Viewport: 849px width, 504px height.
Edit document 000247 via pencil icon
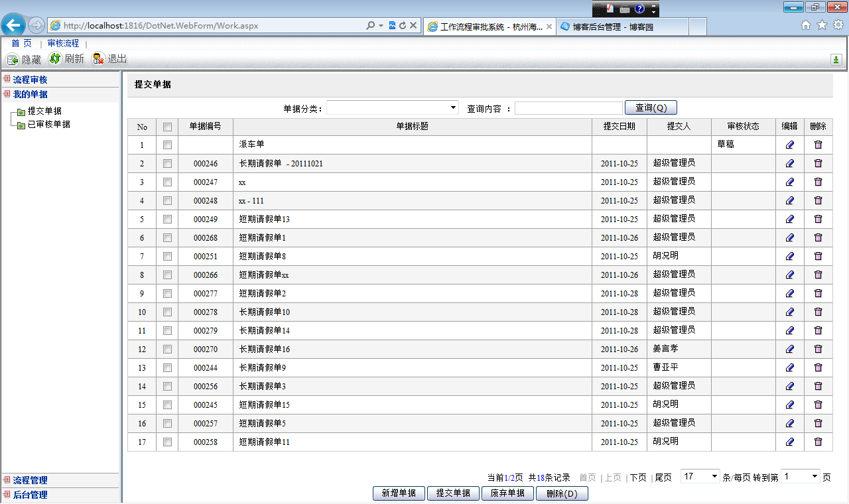(x=789, y=182)
